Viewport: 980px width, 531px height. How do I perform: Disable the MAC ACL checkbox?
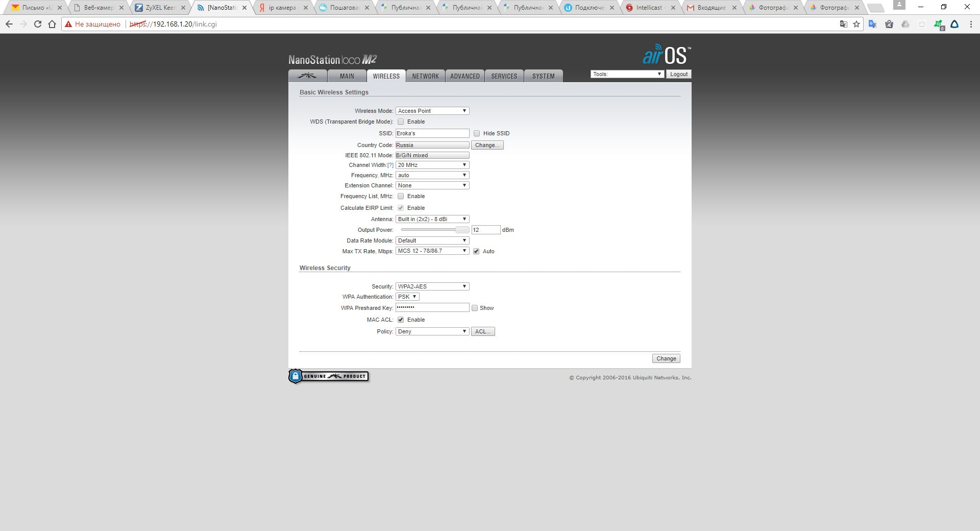click(x=401, y=320)
